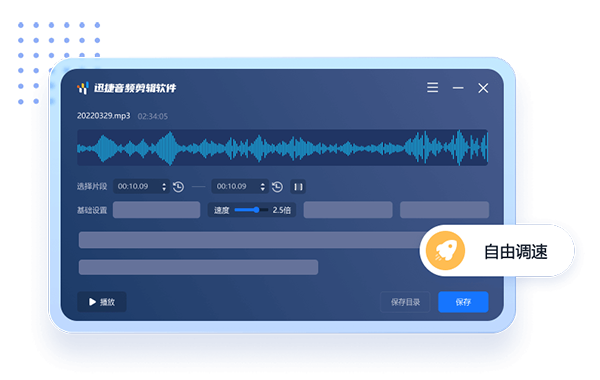600x380 pixels.
Task: Open the 保存目录 save directory button
Action: [405, 302]
